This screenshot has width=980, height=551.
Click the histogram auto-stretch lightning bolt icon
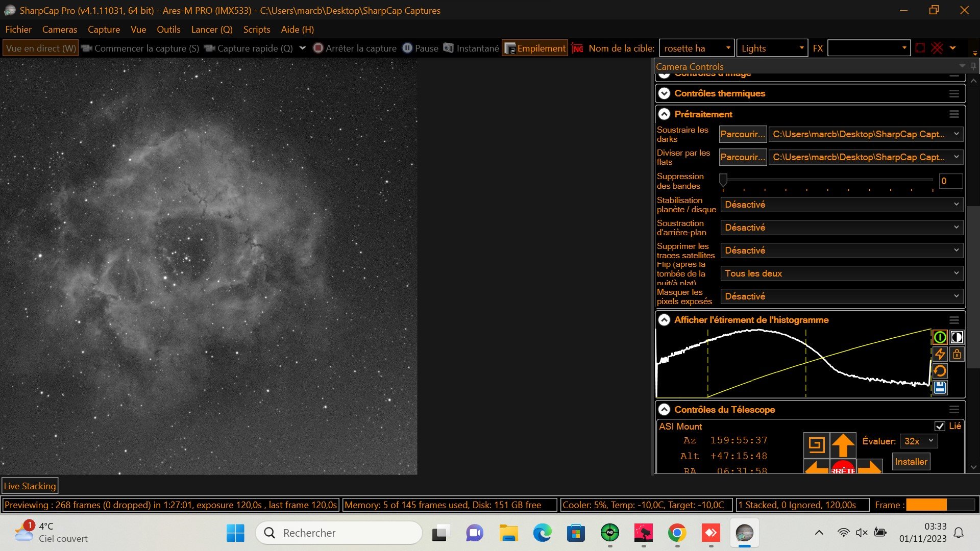(x=940, y=354)
